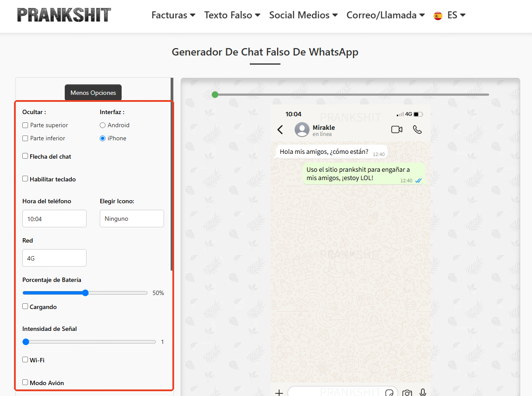Image resolution: width=532 pixels, height=396 pixels.
Task: Enable the Modo Avión checkbox
Action: [x=25, y=382]
